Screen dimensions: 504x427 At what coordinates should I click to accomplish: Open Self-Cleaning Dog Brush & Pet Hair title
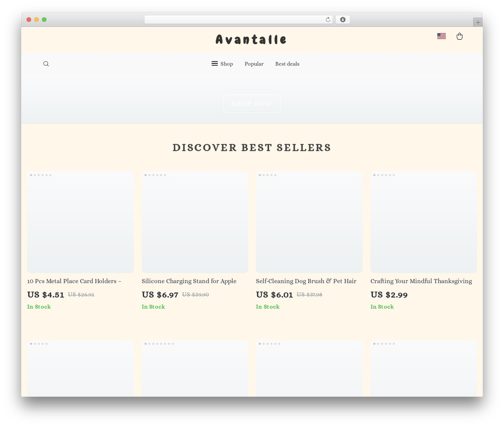click(306, 281)
